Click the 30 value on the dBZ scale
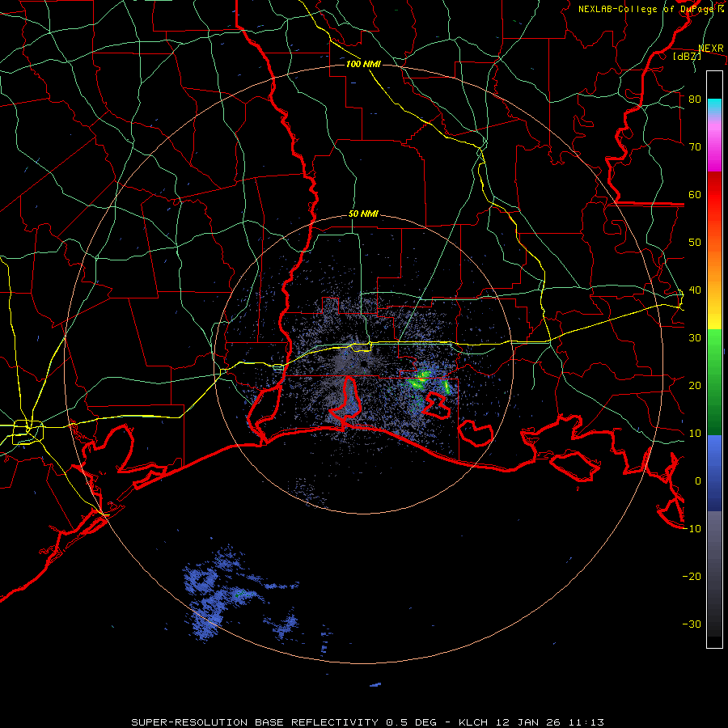728x728 pixels. [x=695, y=338]
